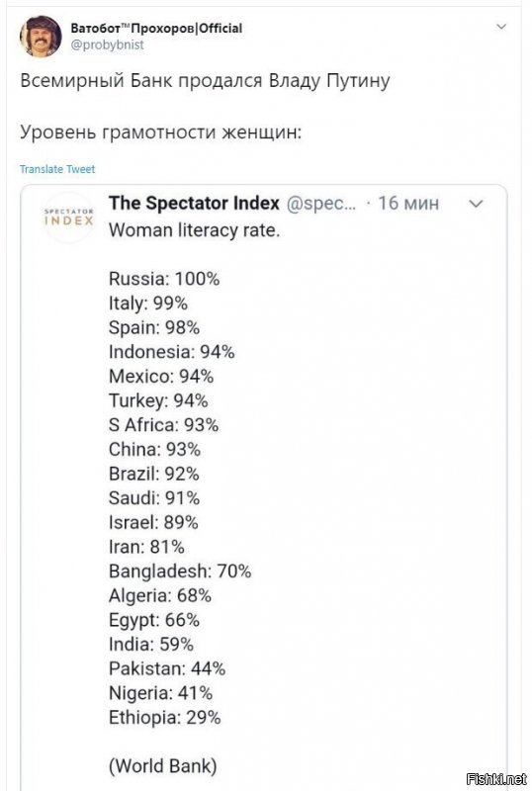Open the Ватобот Прохоров profile avatar

click(x=41, y=37)
